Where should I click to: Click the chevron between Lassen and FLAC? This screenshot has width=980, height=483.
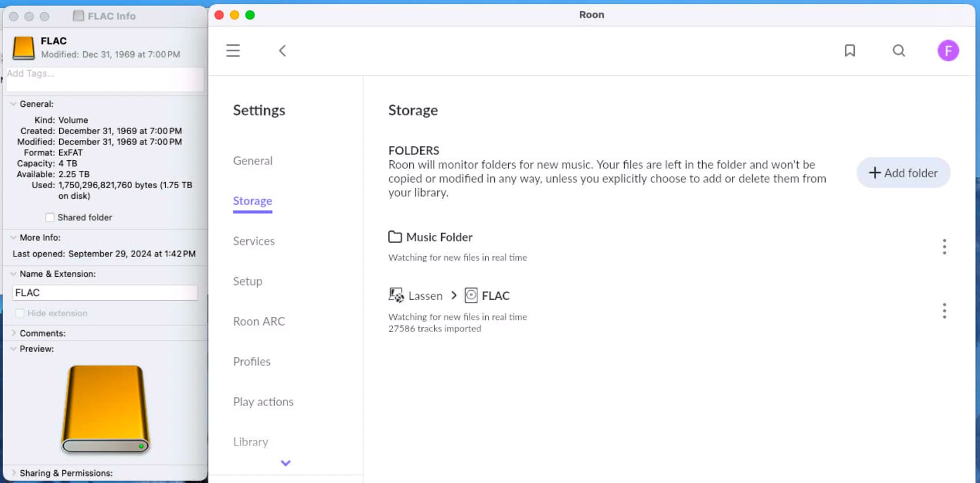[454, 295]
